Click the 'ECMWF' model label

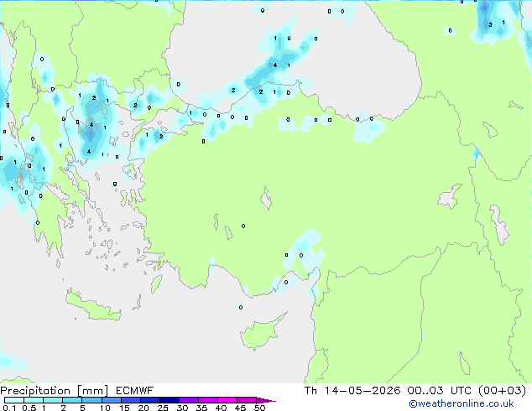(135, 391)
